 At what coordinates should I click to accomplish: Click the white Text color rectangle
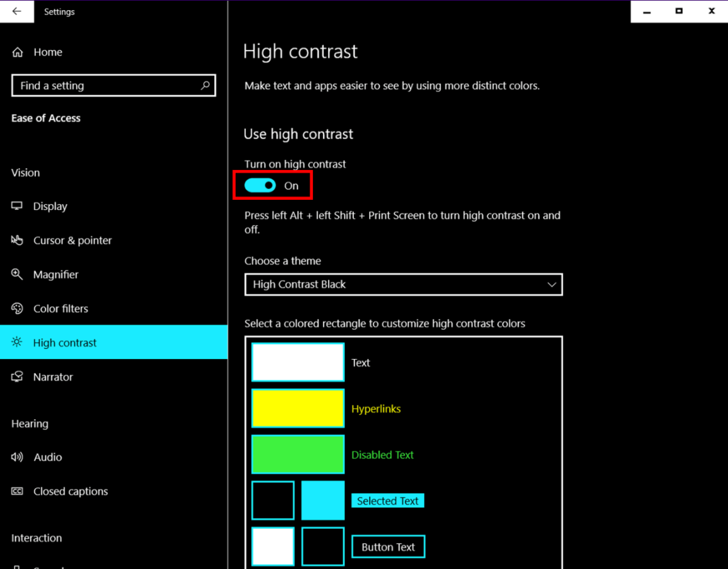297,362
